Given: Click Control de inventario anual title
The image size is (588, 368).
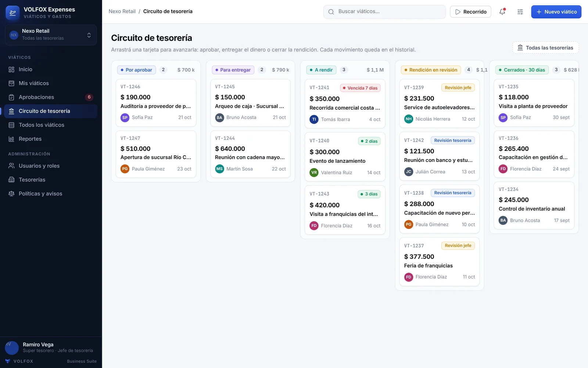Looking at the screenshot, I should tap(532, 209).
